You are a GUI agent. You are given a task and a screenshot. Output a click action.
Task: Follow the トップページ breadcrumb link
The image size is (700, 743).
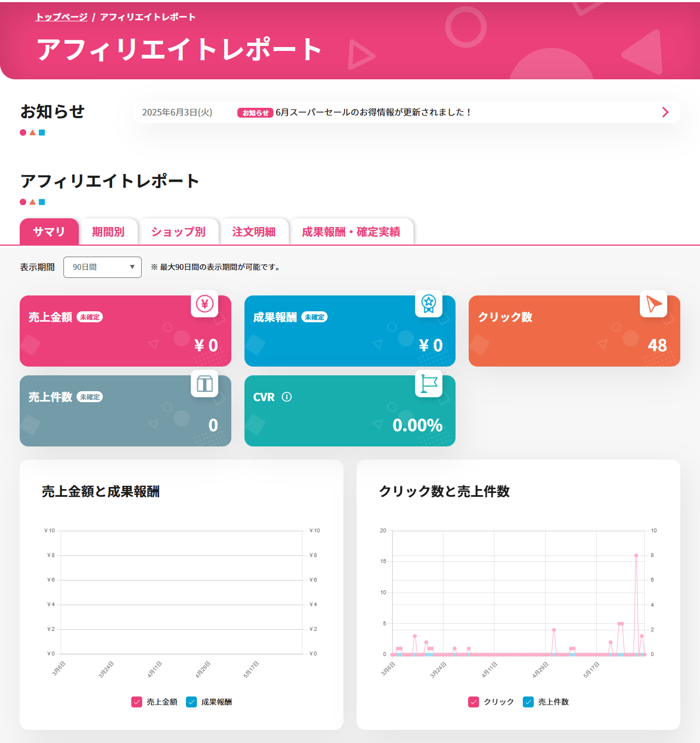pos(61,17)
